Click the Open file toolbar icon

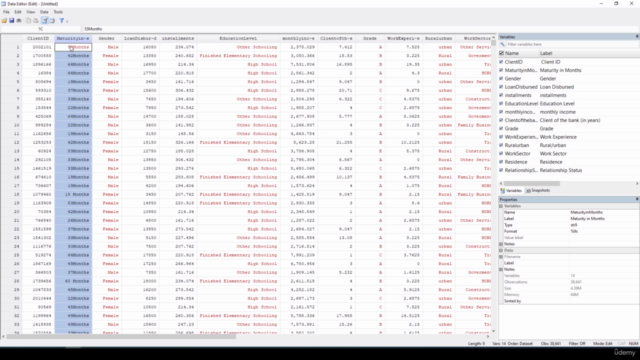[x=4, y=20]
